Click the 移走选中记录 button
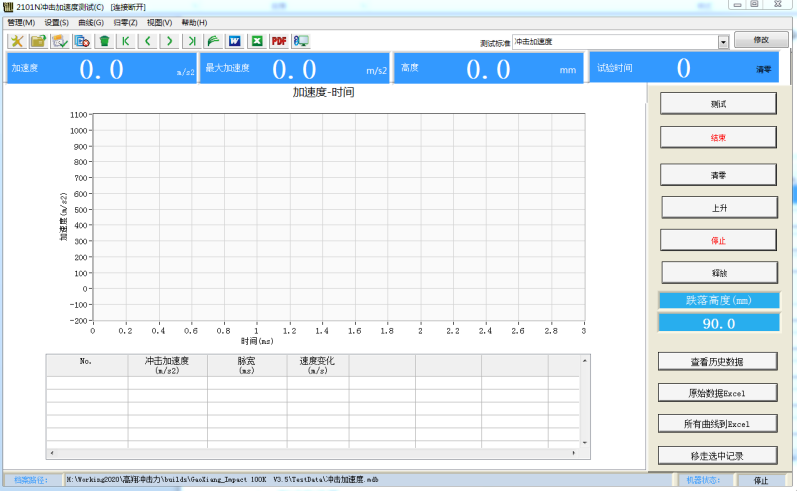 click(x=717, y=455)
